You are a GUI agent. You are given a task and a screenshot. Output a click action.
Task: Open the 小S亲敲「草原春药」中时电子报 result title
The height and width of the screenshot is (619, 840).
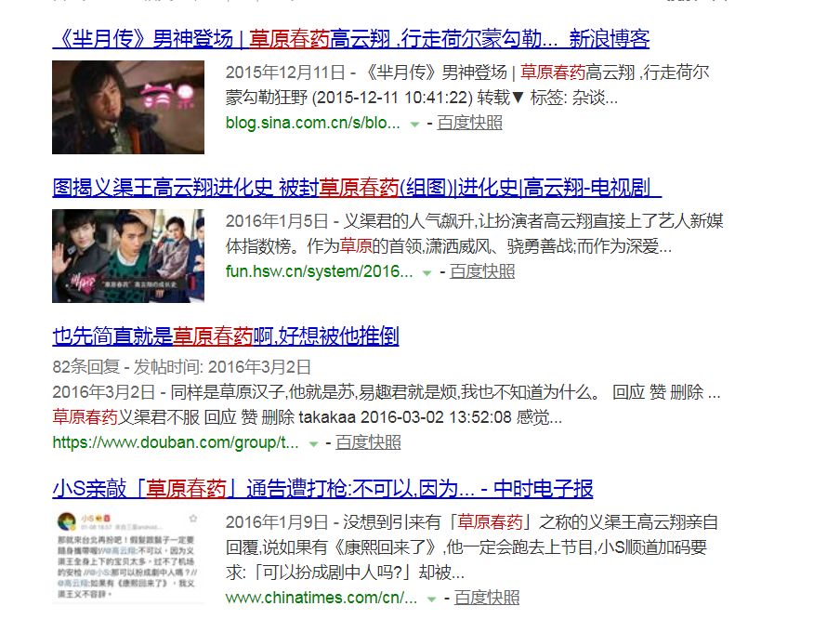point(322,489)
